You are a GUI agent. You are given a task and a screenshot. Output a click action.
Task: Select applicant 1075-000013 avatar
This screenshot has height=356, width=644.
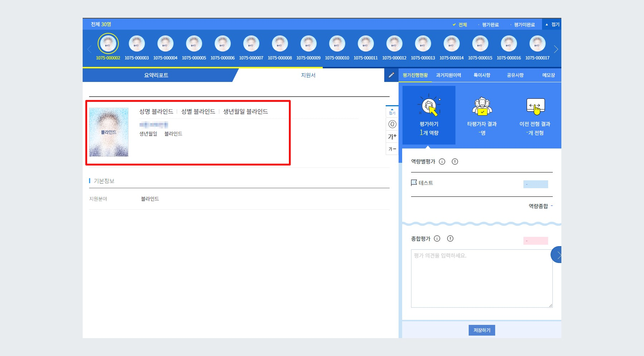[423, 44]
